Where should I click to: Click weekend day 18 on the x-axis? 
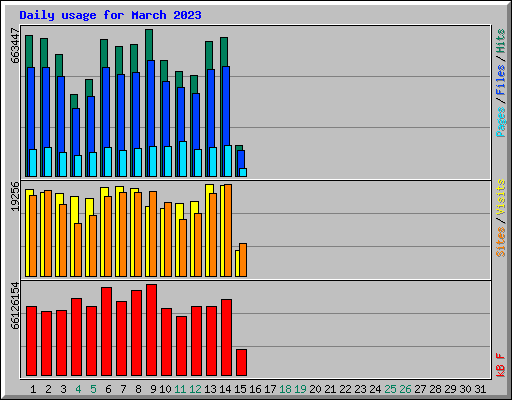[x=285, y=389]
